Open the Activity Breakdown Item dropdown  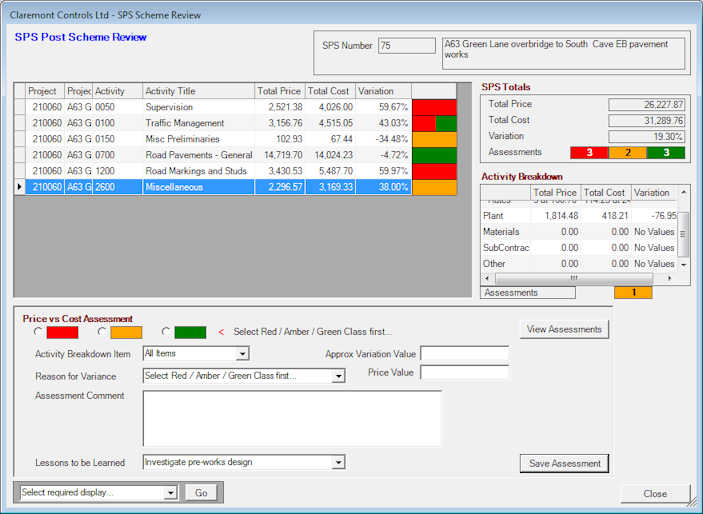coord(243,354)
